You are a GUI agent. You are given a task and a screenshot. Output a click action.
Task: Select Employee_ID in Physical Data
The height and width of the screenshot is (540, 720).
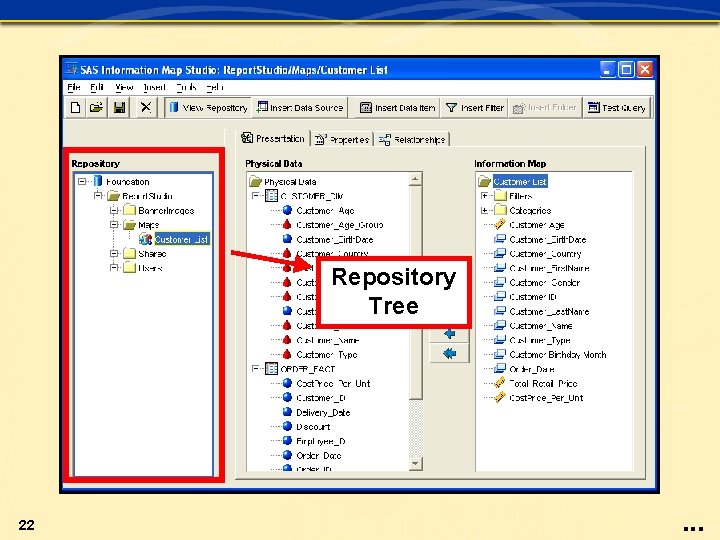coord(321,441)
